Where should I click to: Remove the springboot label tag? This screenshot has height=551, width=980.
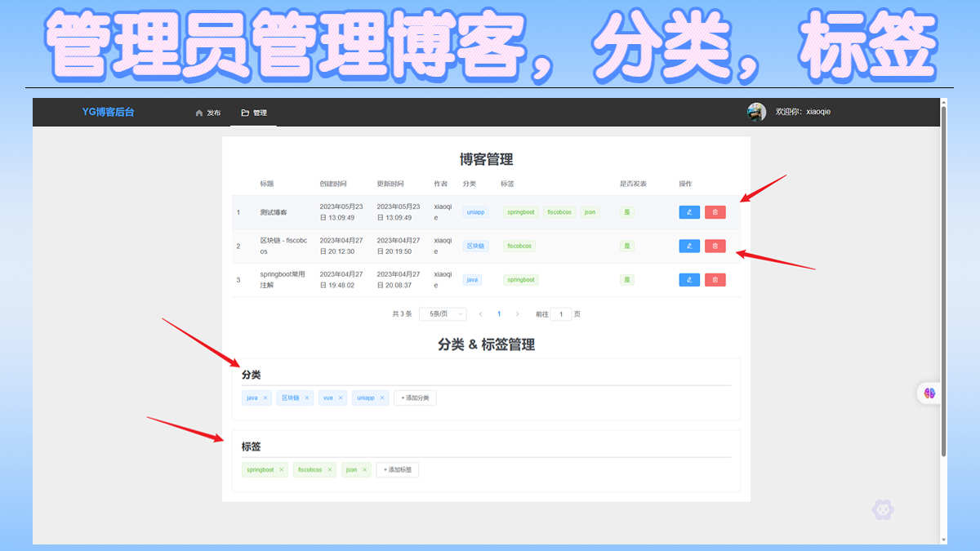pos(281,470)
